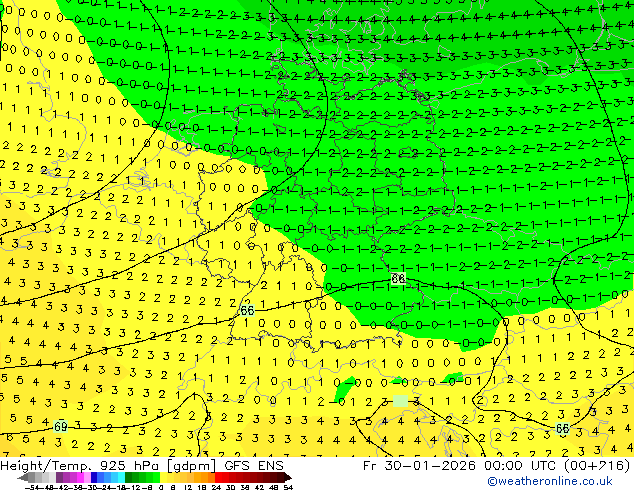Image resolution: width=634 pixels, height=490 pixels.
Task: Click the Height/Temp. 925 hPa title text
Action: point(82,466)
